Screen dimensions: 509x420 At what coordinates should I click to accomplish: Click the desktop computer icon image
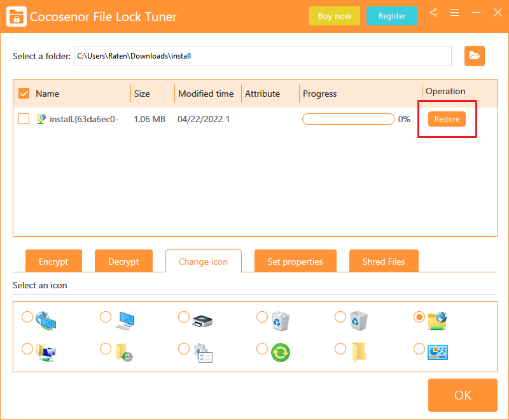[125, 321]
